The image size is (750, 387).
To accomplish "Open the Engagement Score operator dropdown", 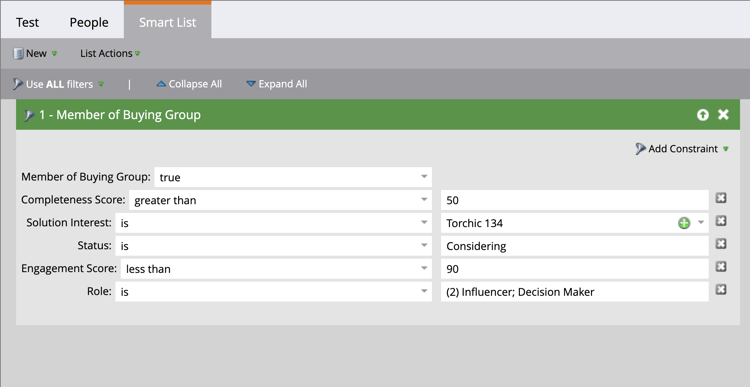I will [x=276, y=269].
